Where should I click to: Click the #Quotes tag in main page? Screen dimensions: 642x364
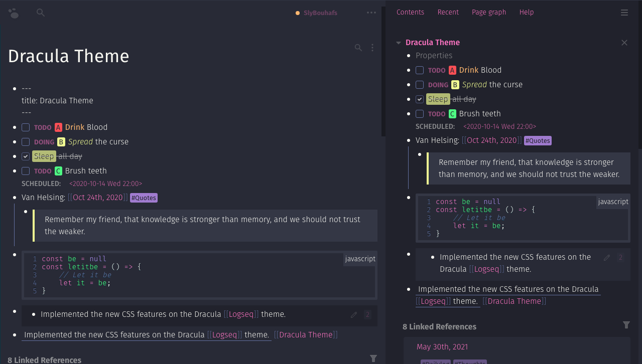pyautogui.click(x=144, y=198)
